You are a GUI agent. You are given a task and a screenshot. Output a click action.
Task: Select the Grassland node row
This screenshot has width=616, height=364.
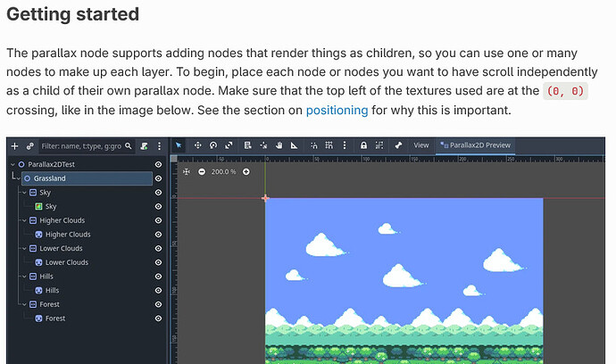pyautogui.click(x=87, y=178)
